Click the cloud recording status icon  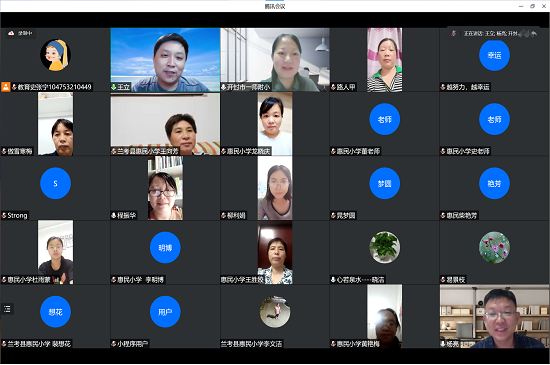[11, 33]
